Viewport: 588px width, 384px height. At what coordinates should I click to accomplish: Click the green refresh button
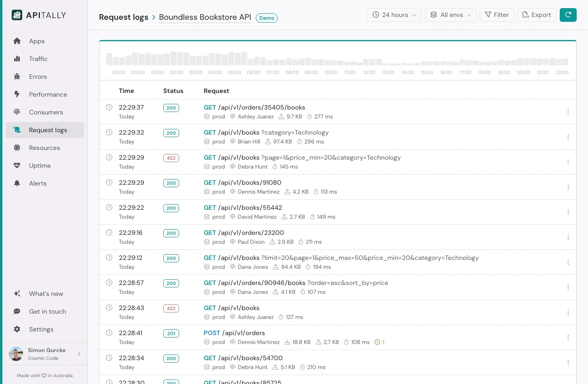tap(568, 15)
